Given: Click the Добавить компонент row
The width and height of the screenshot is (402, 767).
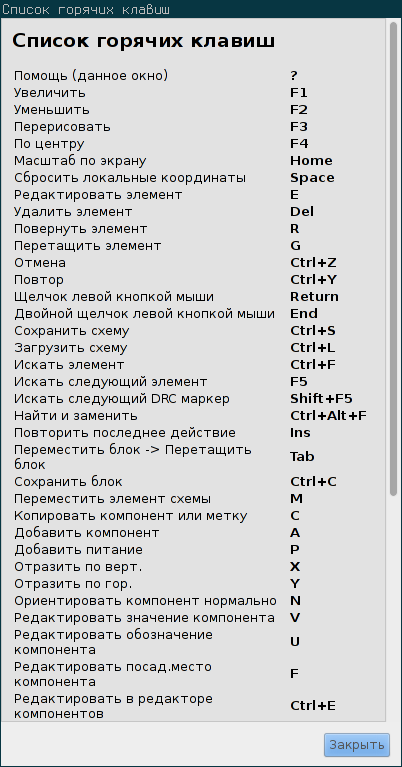Looking at the screenshot, I should 196,533.
